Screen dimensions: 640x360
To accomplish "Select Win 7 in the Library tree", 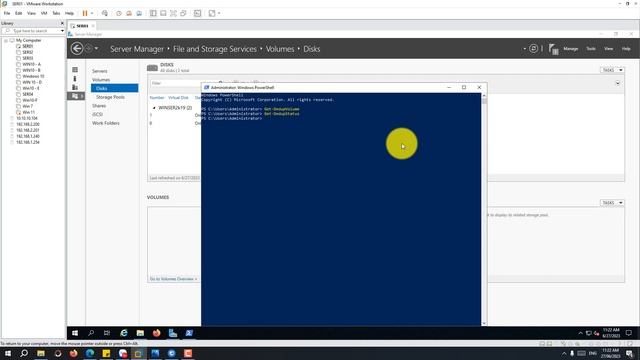I will point(27,106).
